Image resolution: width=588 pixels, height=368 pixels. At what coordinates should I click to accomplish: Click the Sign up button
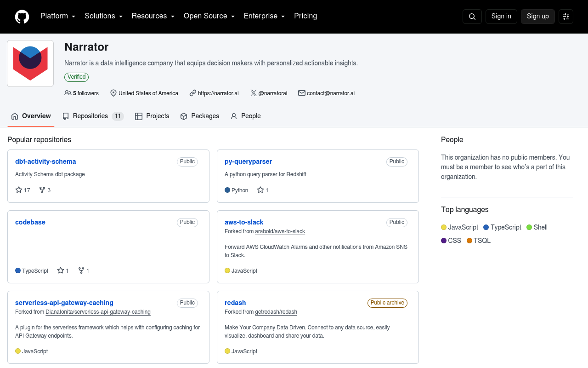point(538,17)
